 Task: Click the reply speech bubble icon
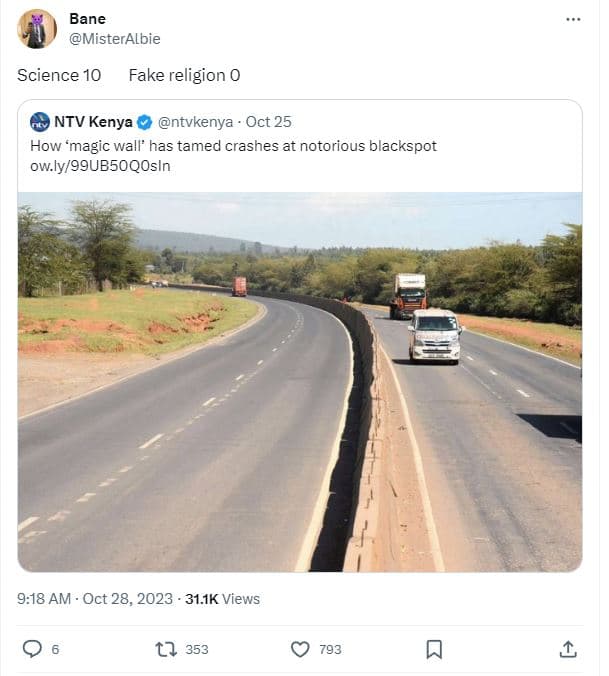click(x=32, y=649)
